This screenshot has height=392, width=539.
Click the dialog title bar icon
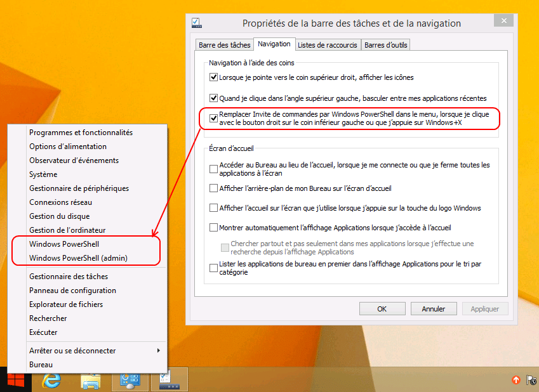(197, 23)
